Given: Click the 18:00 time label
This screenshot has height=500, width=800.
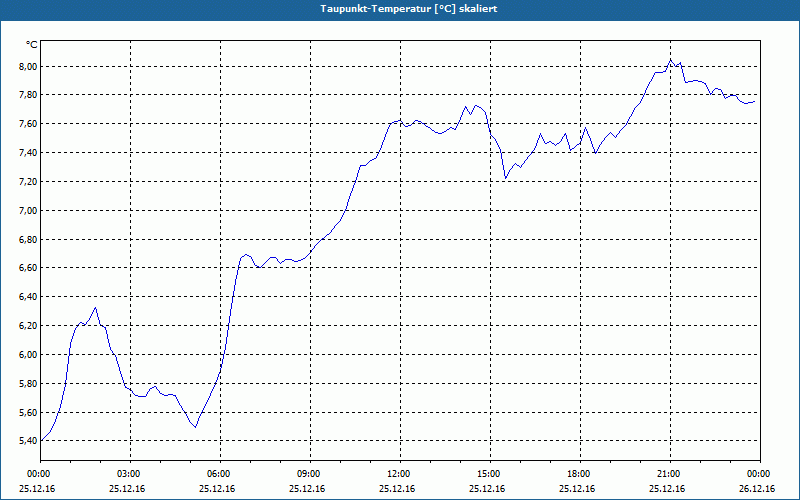Looking at the screenshot, I should (x=578, y=474).
